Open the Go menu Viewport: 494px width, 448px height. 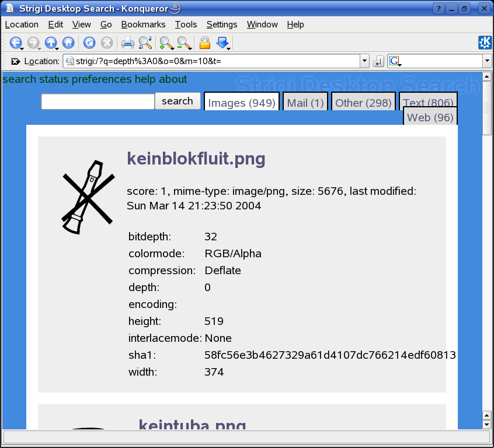(x=106, y=24)
